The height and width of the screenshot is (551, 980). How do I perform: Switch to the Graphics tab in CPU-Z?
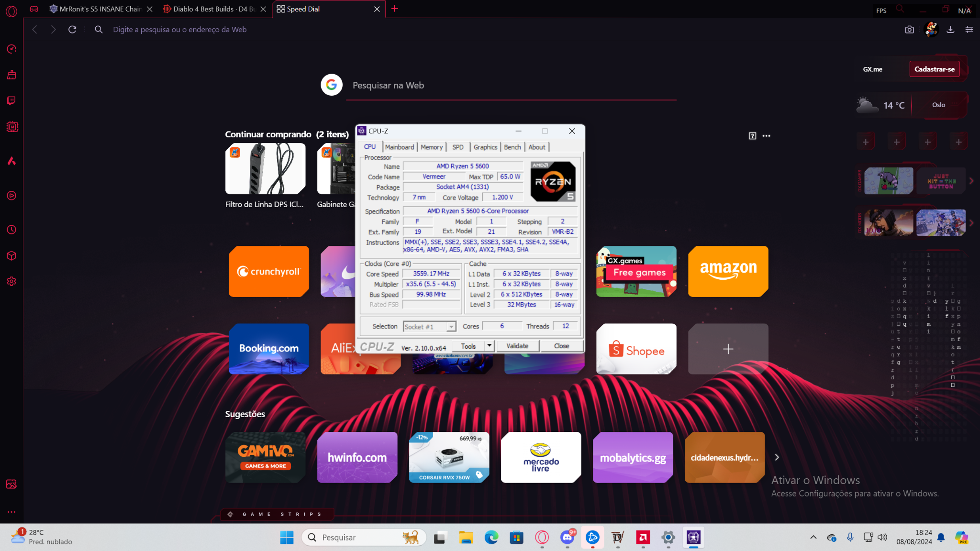(x=485, y=147)
